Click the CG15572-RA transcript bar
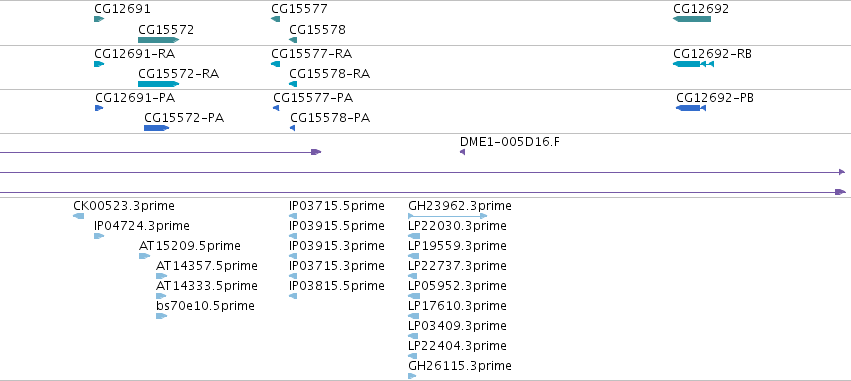Viewport: 851px width, 381px height. (x=158, y=84)
